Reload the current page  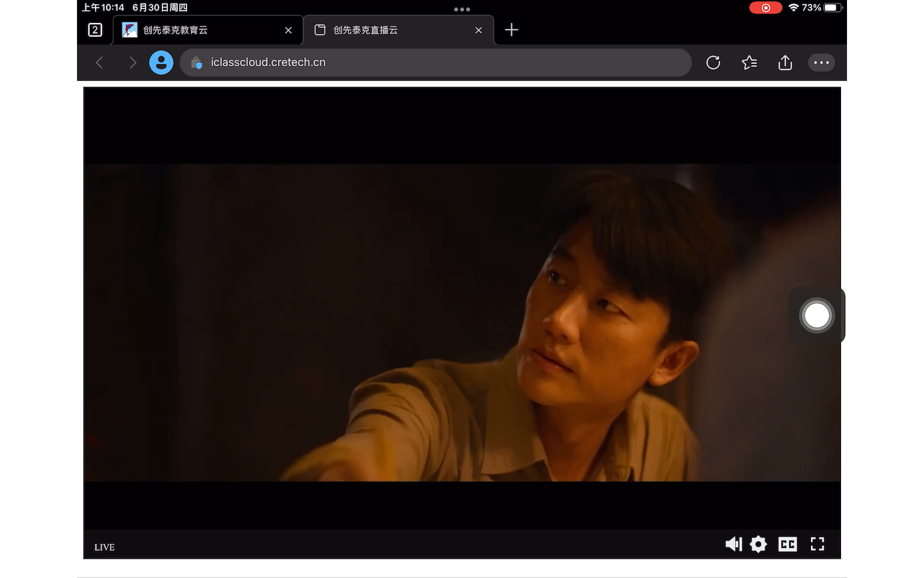[713, 63]
